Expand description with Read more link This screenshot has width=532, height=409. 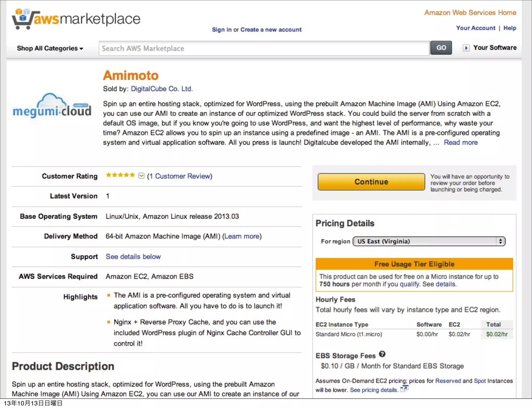461,142
